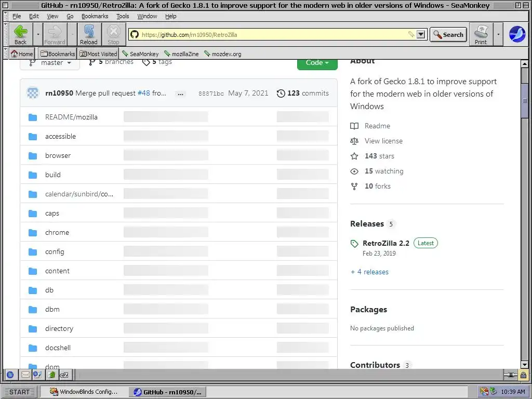Open the green Code dropdown button
Viewport: 532px width, 399px height.
click(x=317, y=63)
